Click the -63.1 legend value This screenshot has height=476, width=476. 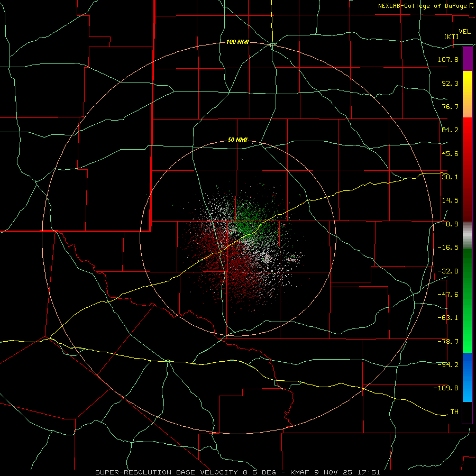coord(448,318)
